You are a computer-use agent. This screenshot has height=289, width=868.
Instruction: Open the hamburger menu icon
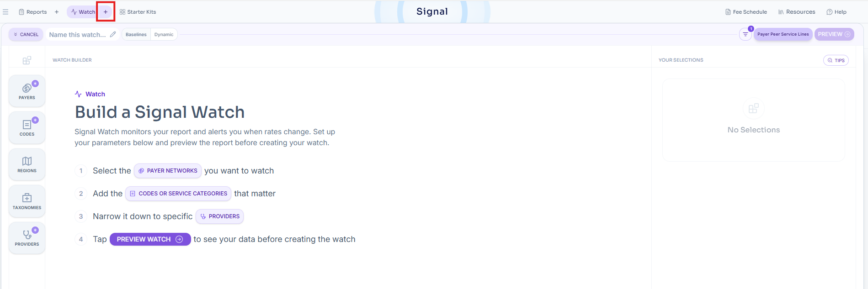5,12
